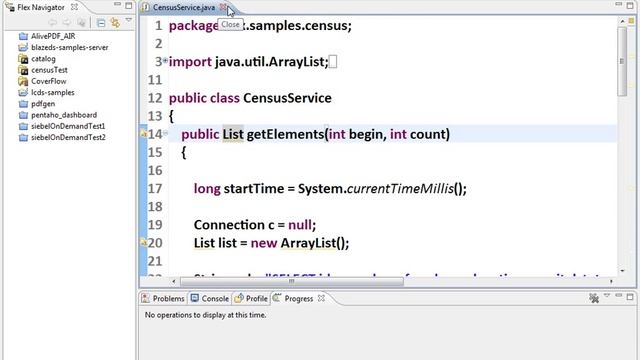Click the yellow overview ruler warning indicator

coord(631,20)
